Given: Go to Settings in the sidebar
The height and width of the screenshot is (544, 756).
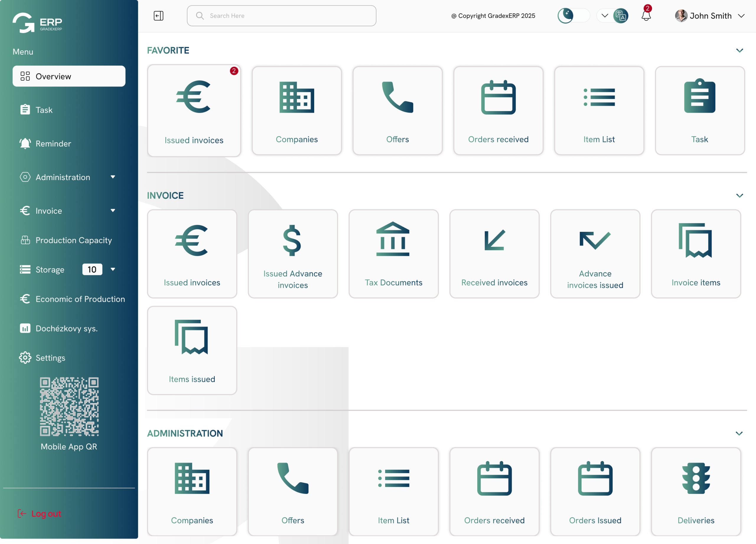Looking at the screenshot, I should [x=50, y=358].
